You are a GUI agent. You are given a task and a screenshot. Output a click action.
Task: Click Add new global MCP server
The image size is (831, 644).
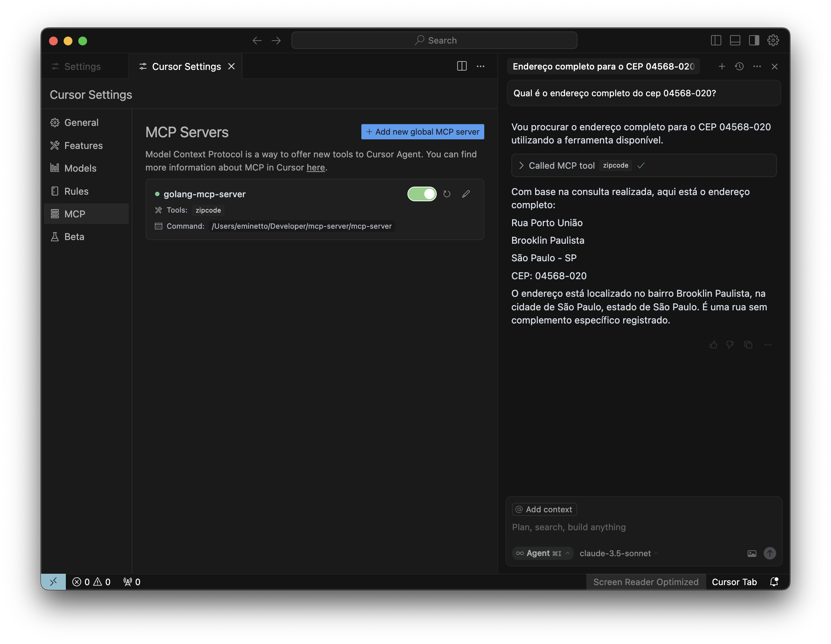click(x=422, y=132)
